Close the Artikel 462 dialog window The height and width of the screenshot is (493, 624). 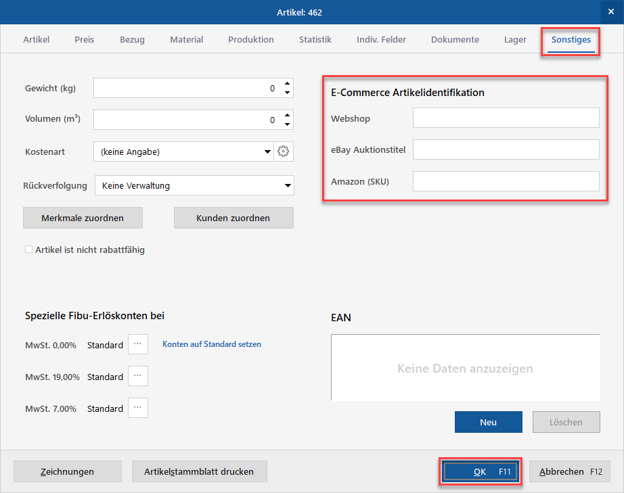[610, 12]
